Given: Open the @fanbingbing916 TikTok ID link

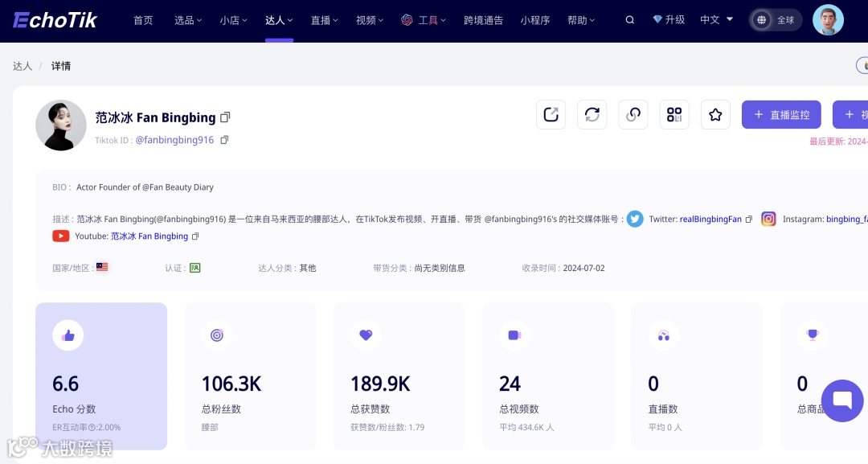Looking at the screenshot, I should tap(174, 140).
